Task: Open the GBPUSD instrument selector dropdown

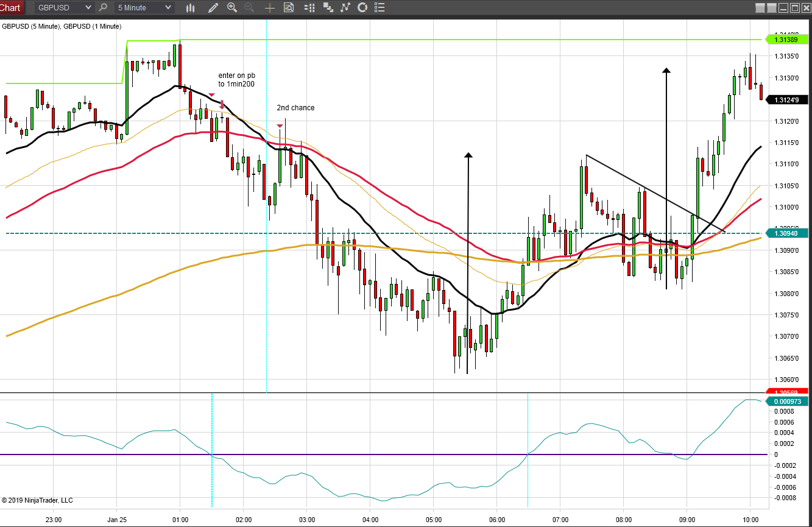Action: point(64,8)
